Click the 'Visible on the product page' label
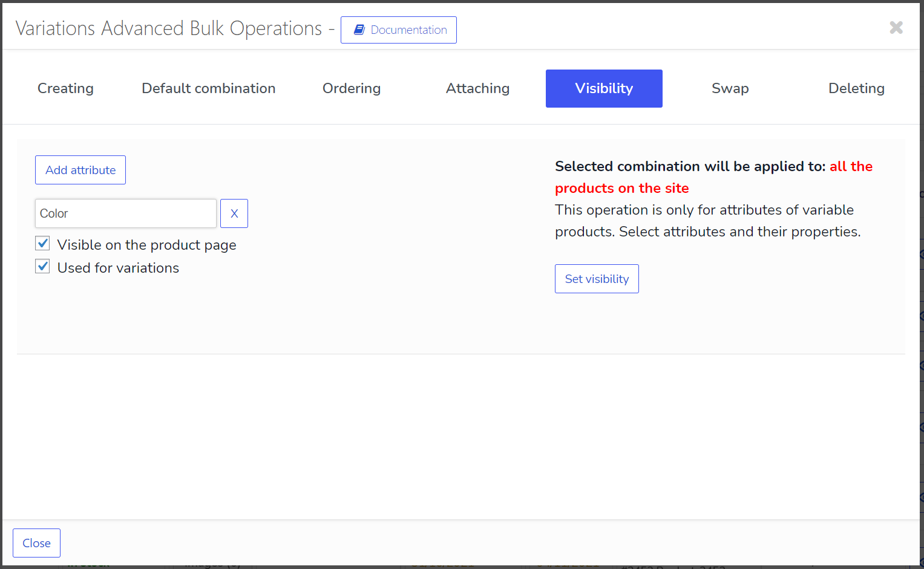This screenshot has height=569, width=924. point(146,245)
